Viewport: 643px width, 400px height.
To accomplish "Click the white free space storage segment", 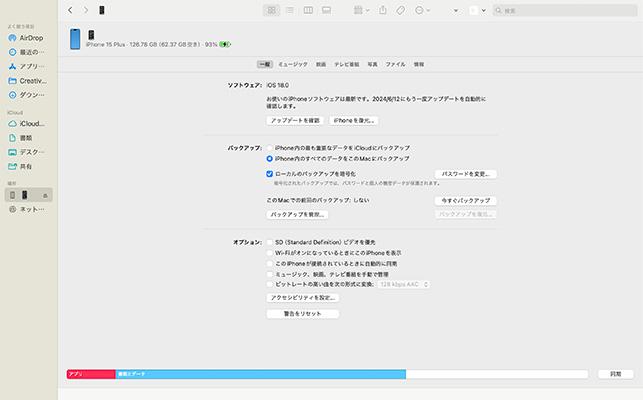I will (x=497, y=374).
